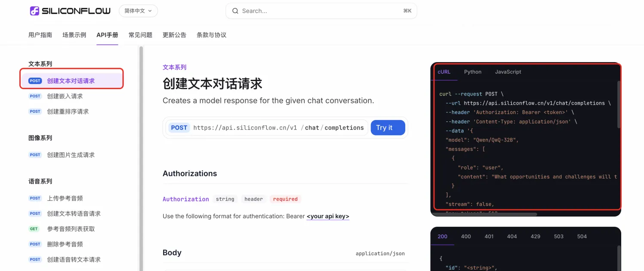This screenshot has width=644, height=271.
Task: Open the 条款与协议 tab
Action: [211, 35]
